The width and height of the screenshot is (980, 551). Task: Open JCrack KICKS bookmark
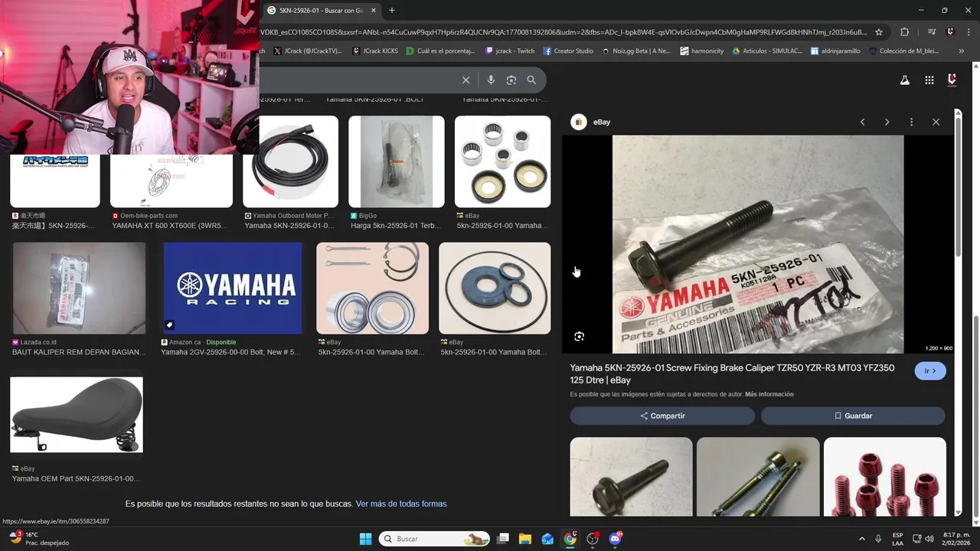[x=375, y=51]
